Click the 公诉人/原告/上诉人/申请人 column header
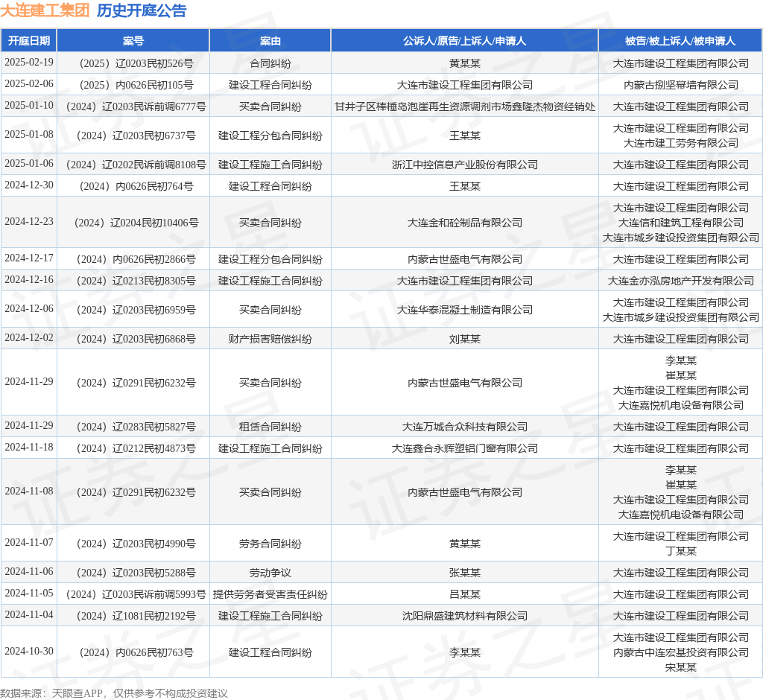 (465, 41)
